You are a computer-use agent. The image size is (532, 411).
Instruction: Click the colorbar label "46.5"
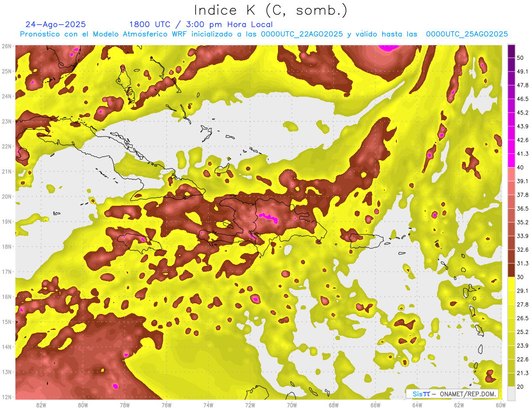point(522,99)
